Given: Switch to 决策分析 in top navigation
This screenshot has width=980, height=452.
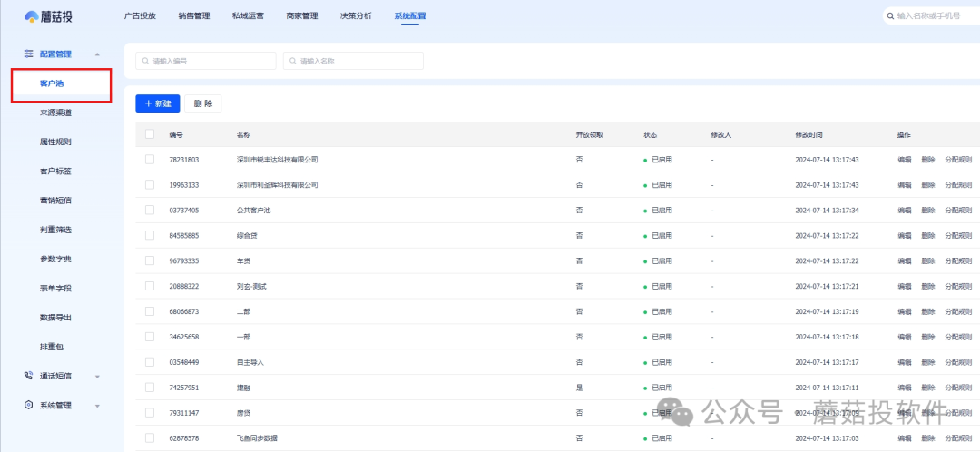Looking at the screenshot, I should pos(355,16).
